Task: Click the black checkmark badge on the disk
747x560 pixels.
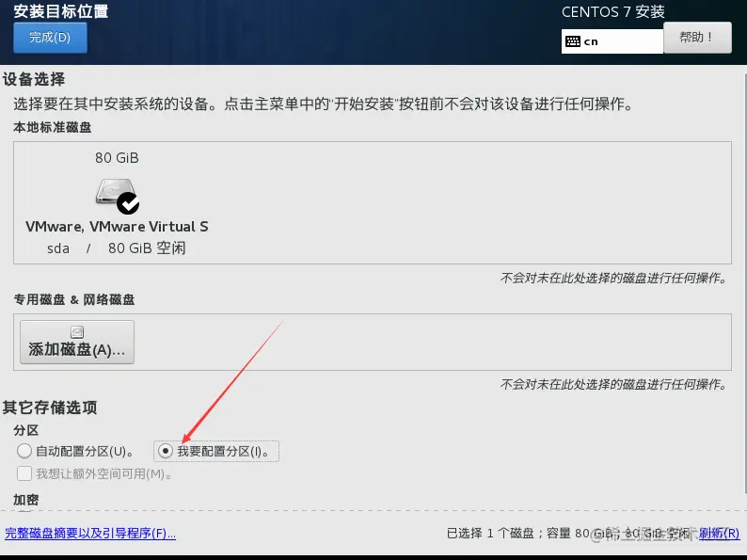Action: tap(128, 203)
